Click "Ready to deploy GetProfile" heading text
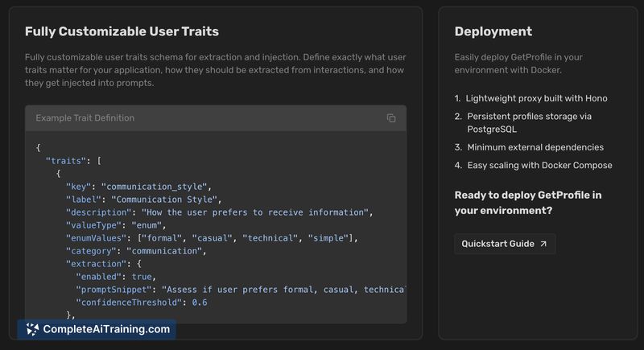Image resolution: width=644 pixels, height=350 pixels. (528, 203)
